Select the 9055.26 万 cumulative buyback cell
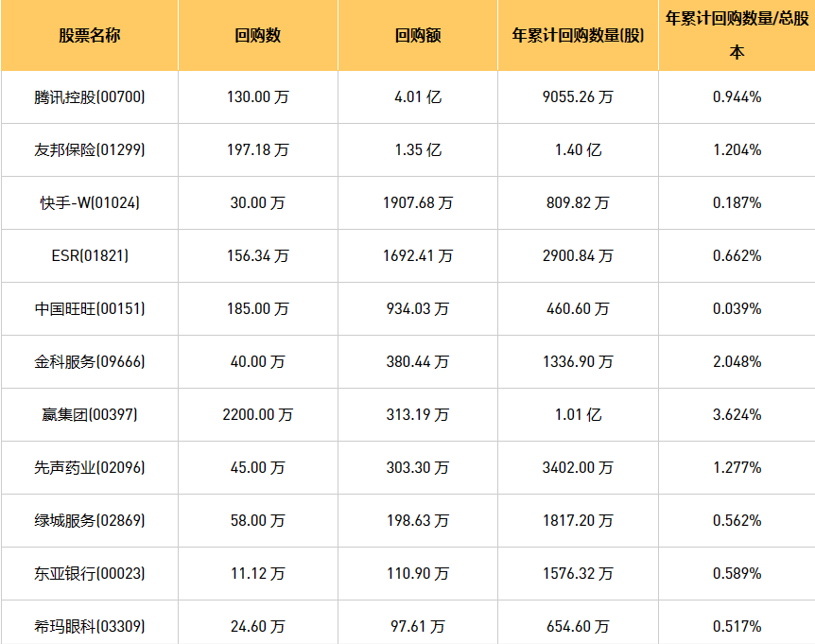The image size is (815, 644). coord(578,96)
